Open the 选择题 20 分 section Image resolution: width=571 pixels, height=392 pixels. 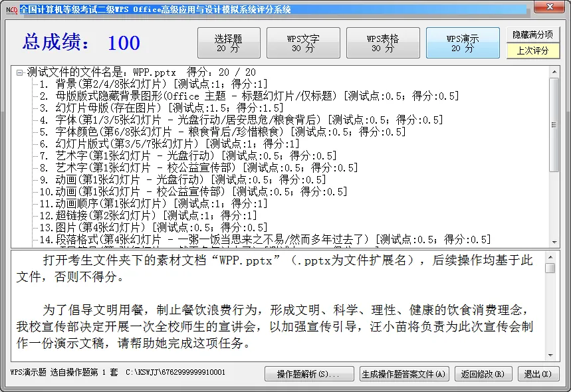click(229, 43)
